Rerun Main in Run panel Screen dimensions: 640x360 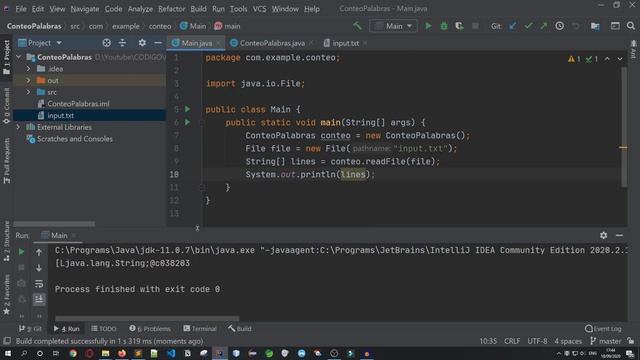[x=21, y=252]
